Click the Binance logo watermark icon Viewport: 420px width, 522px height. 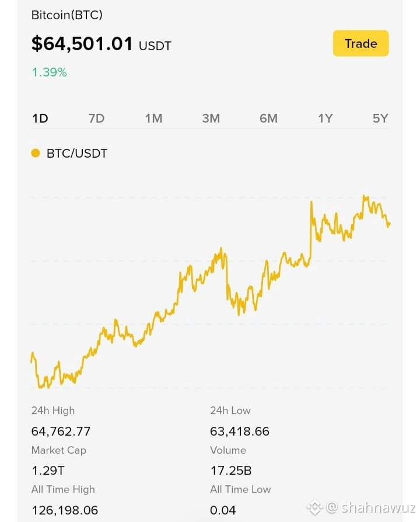314,507
